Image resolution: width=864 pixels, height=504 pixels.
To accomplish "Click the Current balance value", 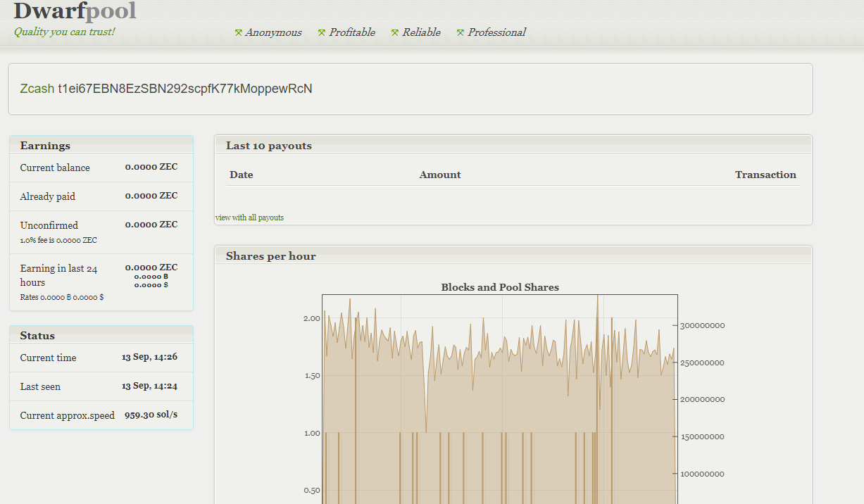I will point(151,168).
